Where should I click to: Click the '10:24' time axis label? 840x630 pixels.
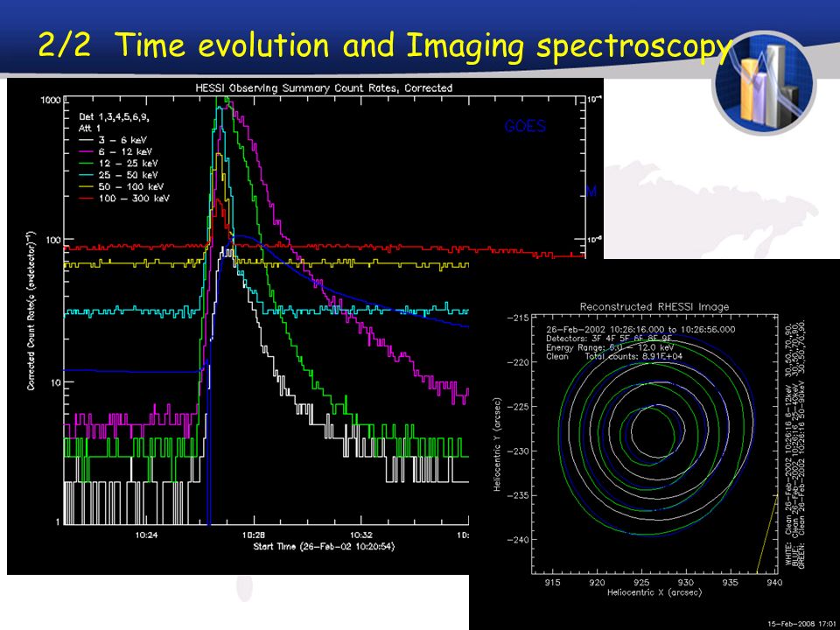146,535
